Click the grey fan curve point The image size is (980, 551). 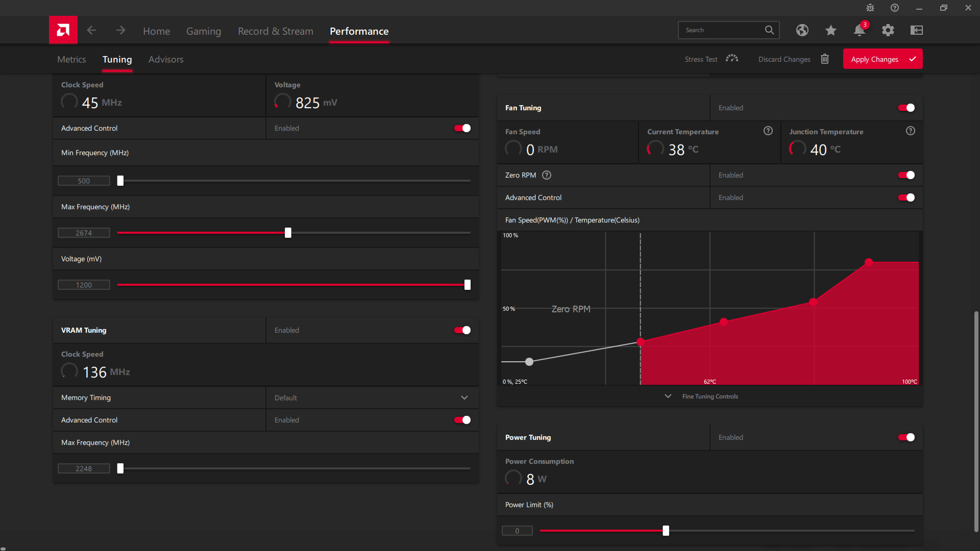[529, 362]
